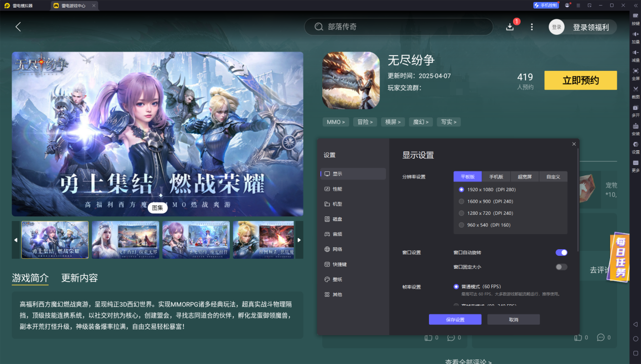Click 立即预约 reserve button
This screenshot has width=641, height=364.
click(581, 80)
